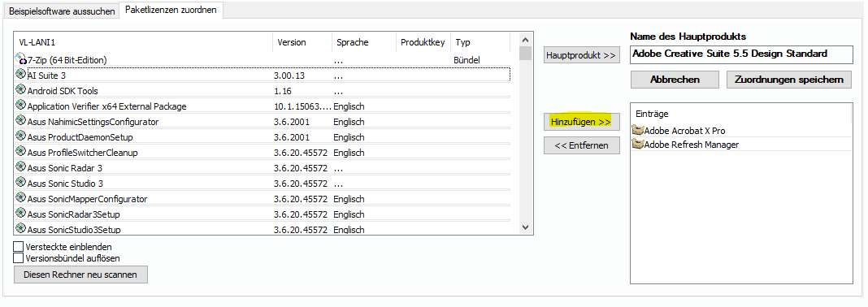Screen dimensions: 868x307
Task: Click the Produktkey column header
Action: click(423, 42)
